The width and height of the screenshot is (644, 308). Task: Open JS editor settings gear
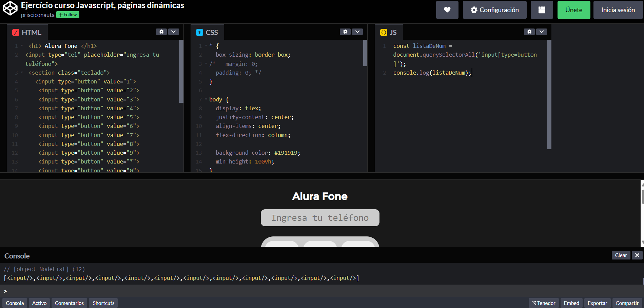point(529,32)
